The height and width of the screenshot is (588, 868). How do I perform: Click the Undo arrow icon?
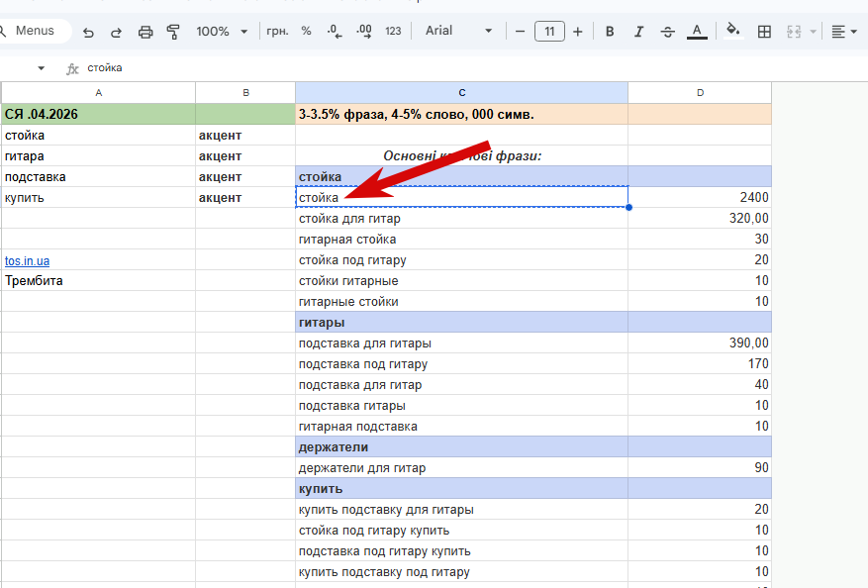coord(88,32)
